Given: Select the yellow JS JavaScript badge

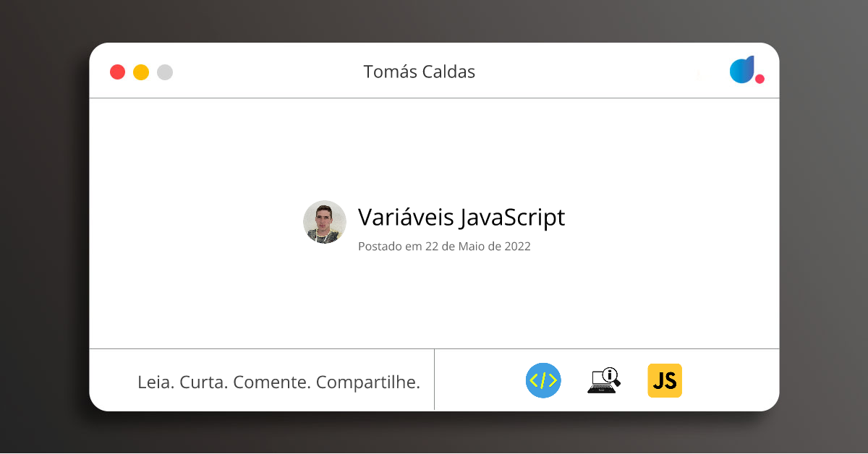Looking at the screenshot, I should [x=665, y=380].
